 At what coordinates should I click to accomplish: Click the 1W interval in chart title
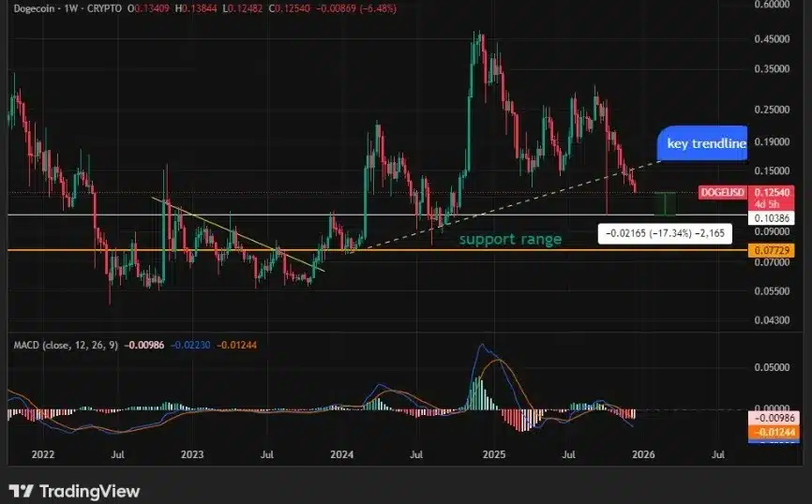pos(75,10)
